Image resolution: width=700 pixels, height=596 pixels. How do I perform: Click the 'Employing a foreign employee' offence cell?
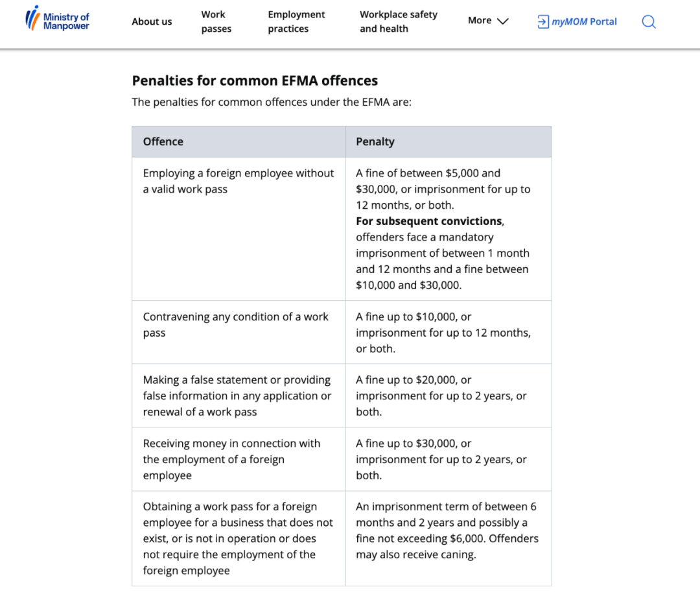click(239, 229)
